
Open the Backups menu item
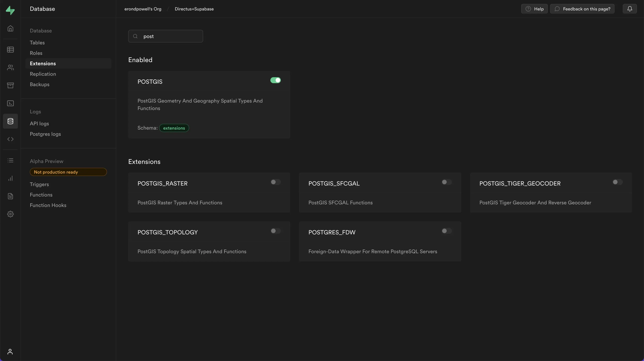point(40,84)
